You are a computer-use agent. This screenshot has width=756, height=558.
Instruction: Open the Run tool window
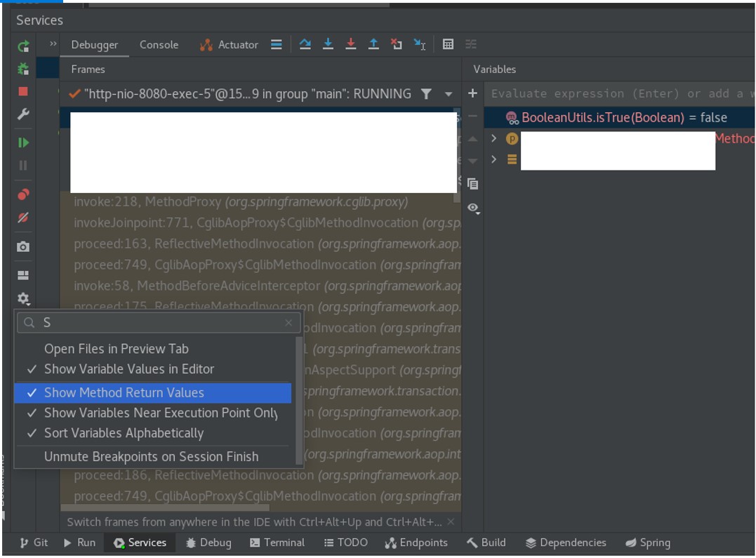pos(79,543)
